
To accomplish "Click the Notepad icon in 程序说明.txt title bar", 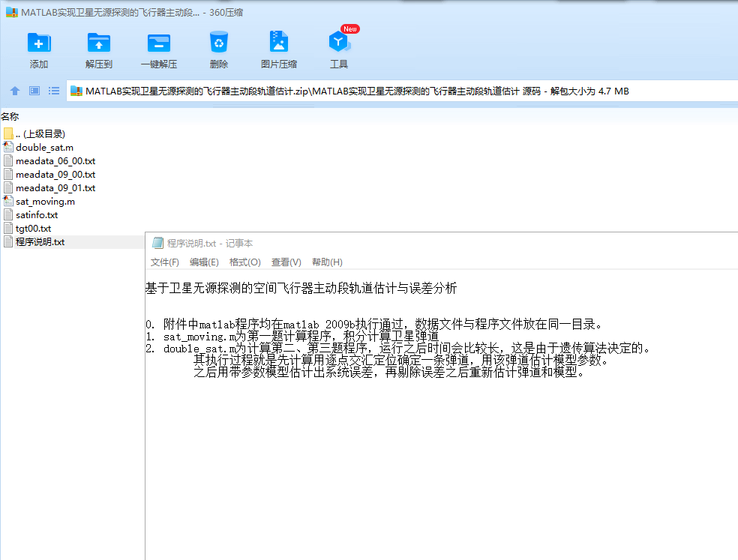I will [157, 243].
